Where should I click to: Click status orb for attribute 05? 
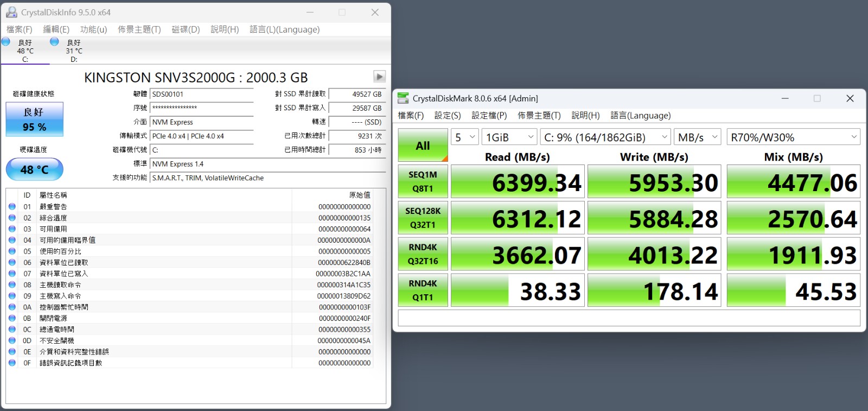pos(12,251)
